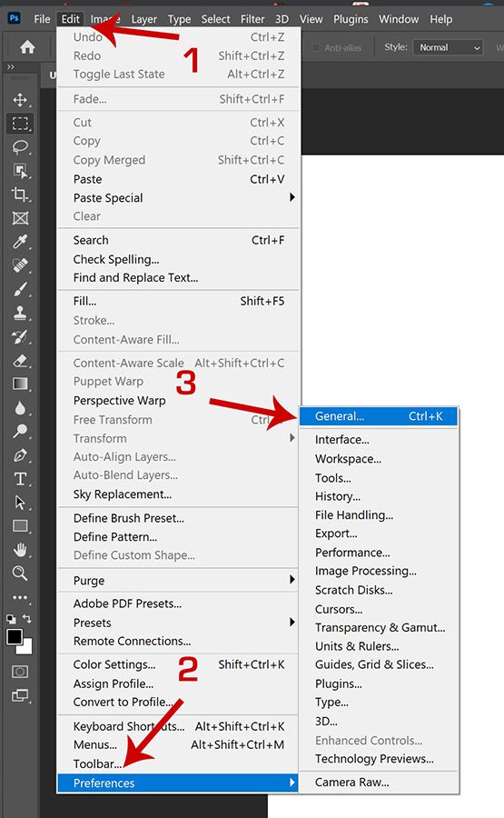This screenshot has width=504, height=818.
Task: Select the Move tool
Action: click(x=20, y=100)
